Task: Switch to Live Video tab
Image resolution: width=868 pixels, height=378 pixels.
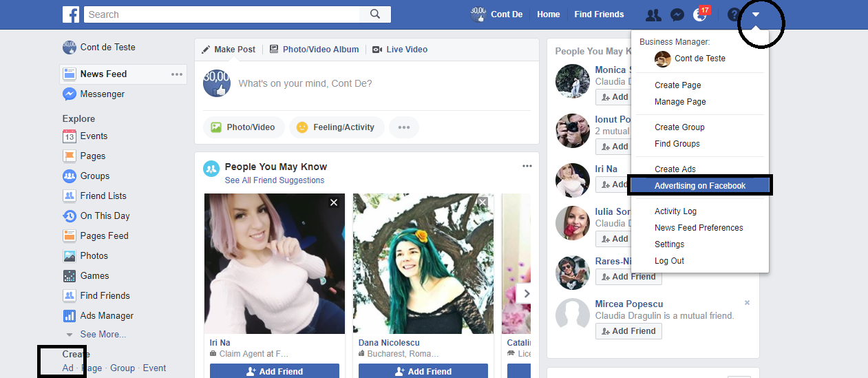Action: pyautogui.click(x=406, y=50)
